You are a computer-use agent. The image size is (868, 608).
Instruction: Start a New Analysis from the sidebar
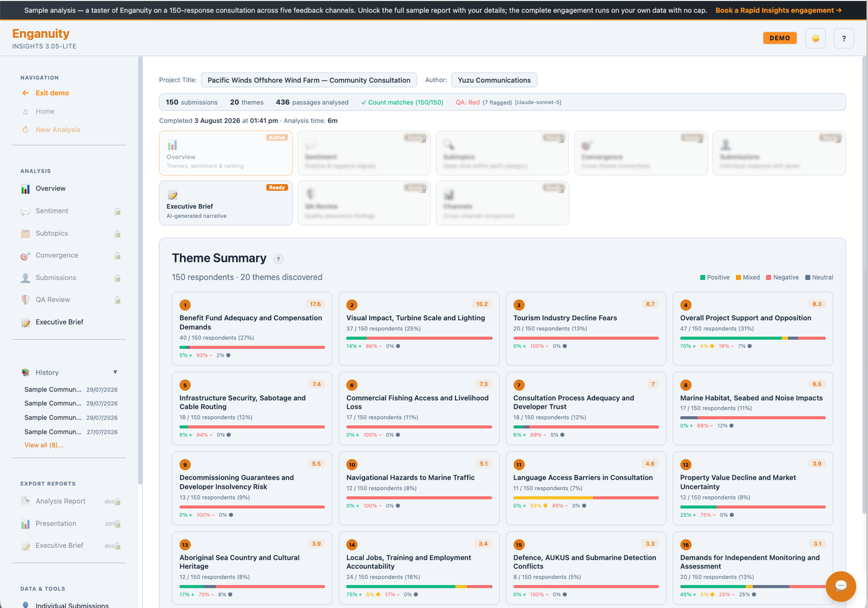(58, 130)
